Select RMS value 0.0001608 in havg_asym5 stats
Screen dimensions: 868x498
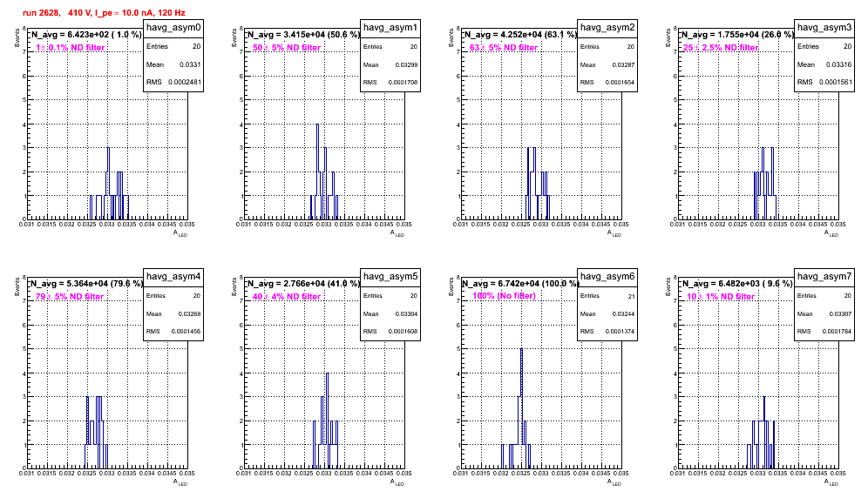tap(403, 332)
